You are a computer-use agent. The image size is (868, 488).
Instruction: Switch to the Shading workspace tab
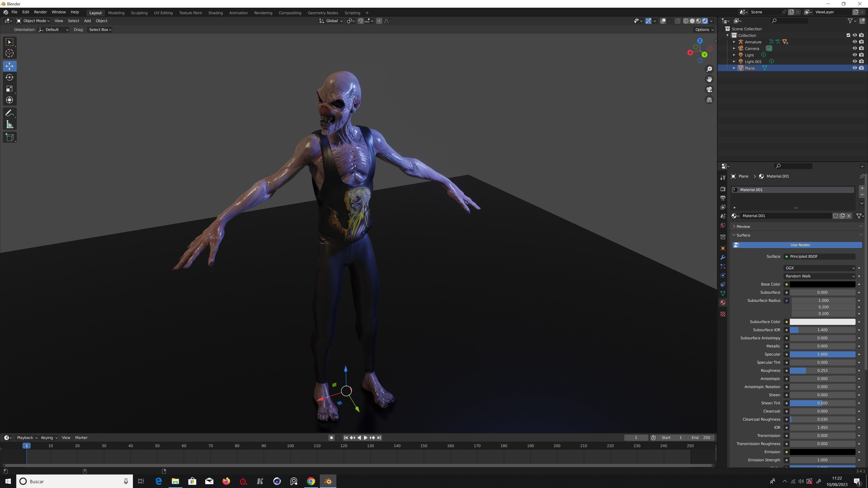(x=215, y=13)
